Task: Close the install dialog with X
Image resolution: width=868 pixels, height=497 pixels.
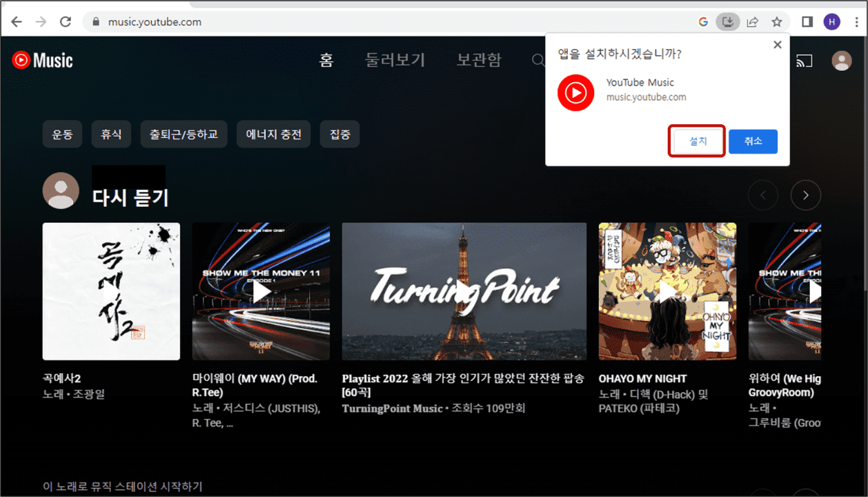Action: tap(777, 45)
